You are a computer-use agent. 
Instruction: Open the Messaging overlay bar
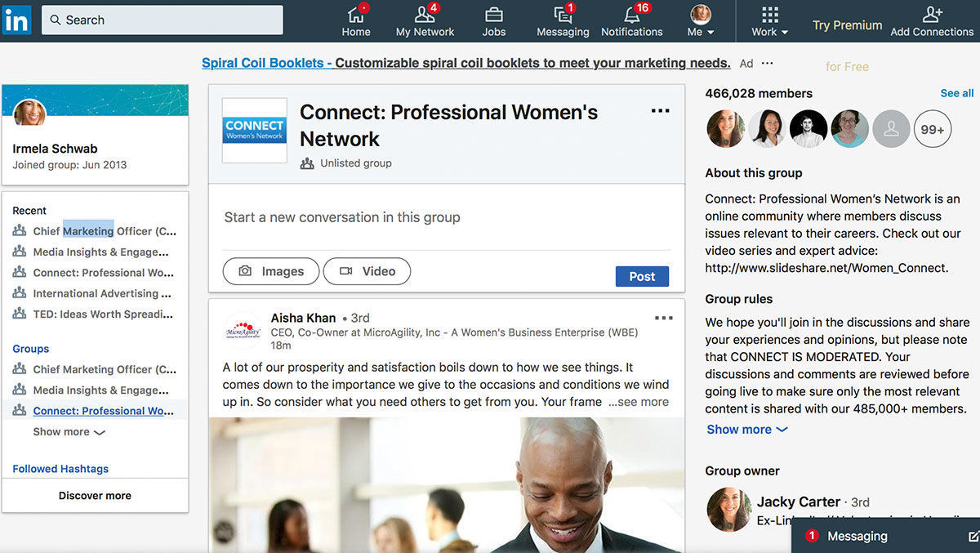coord(886,536)
